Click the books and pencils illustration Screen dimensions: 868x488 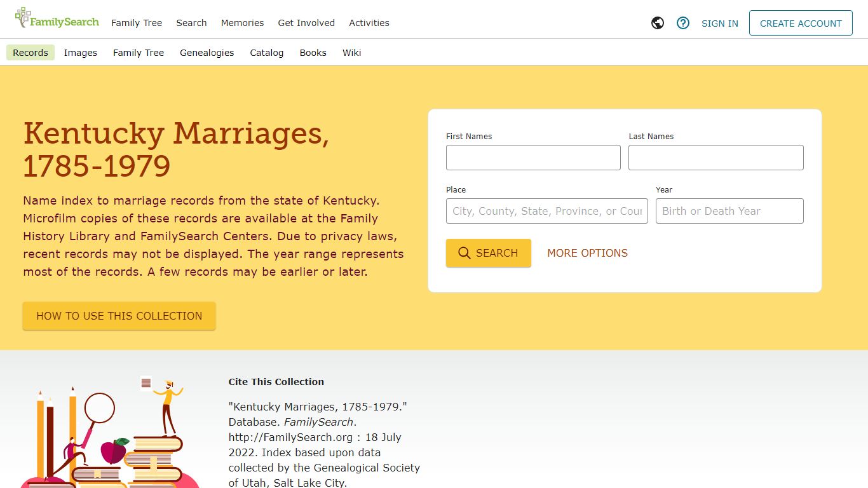tap(110, 433)
